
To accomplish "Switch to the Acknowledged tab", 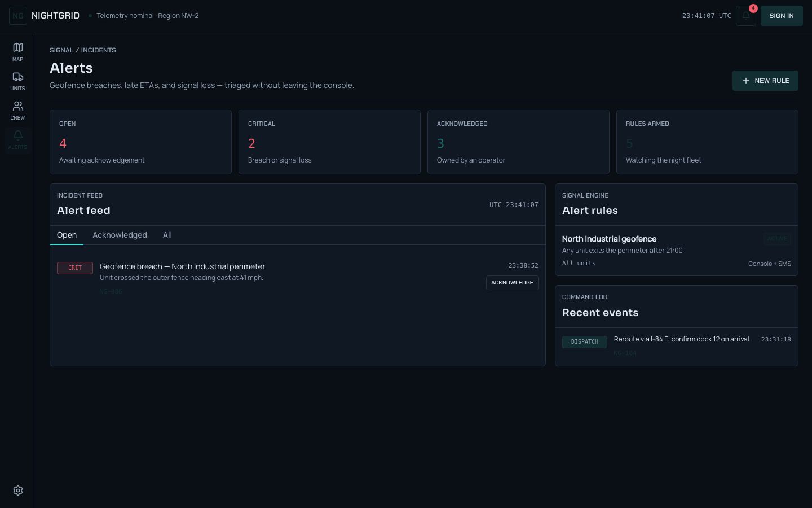I will [x=120, y=235].
